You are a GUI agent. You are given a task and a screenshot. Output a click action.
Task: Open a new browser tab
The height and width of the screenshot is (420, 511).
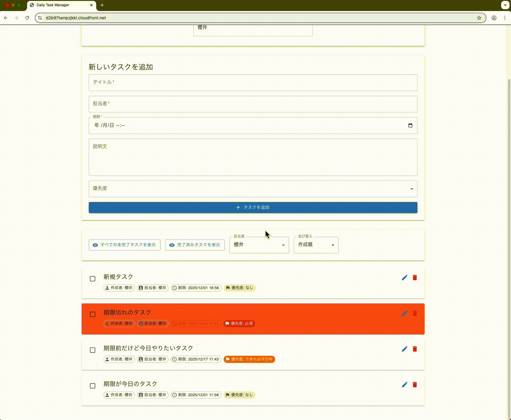[102, 5]
